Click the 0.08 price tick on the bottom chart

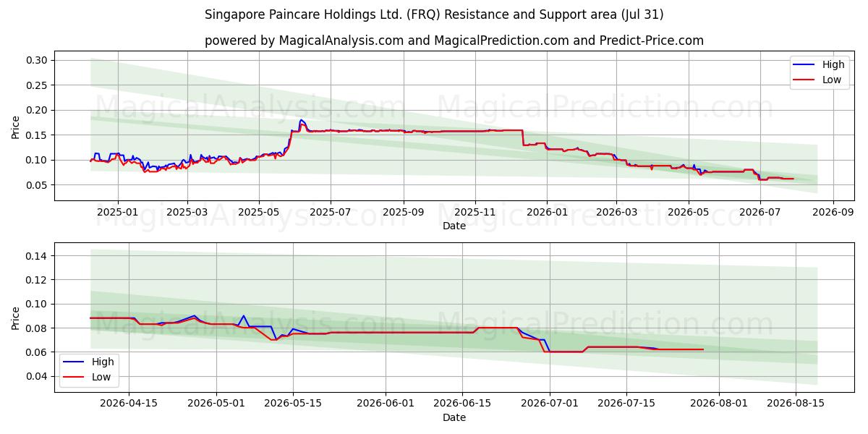click(x=37, y=328)
